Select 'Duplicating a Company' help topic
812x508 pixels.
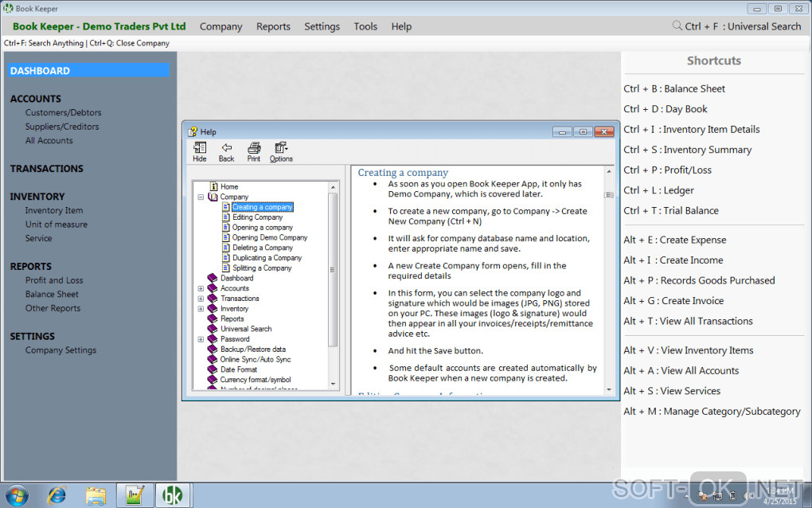click(x=267, y=258)
